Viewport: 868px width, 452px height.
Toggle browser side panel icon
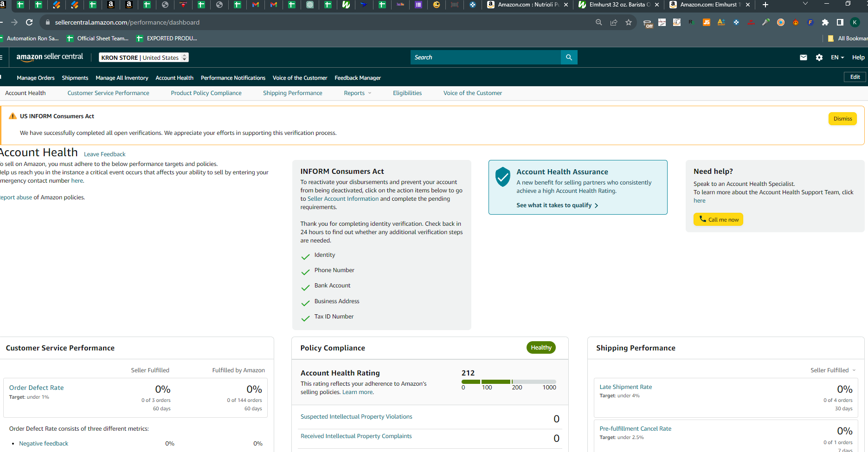click(x=840, y=22)
